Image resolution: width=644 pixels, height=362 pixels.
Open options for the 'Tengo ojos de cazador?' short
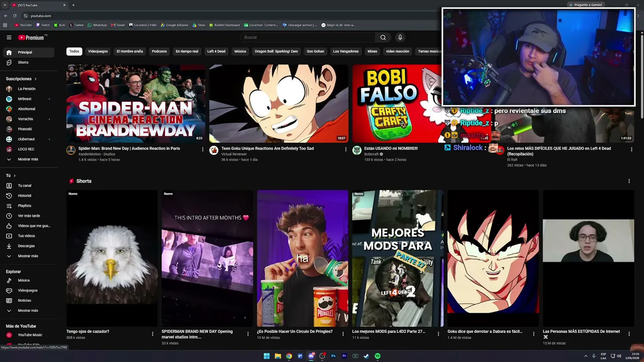click(x=152, y=334)
